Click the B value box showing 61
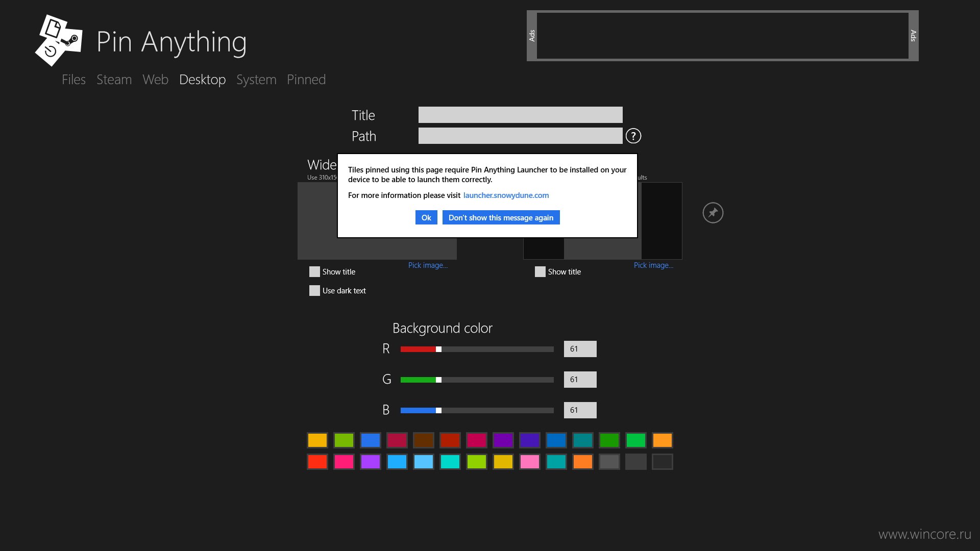980x551 pixels. [x=580, y=410]
